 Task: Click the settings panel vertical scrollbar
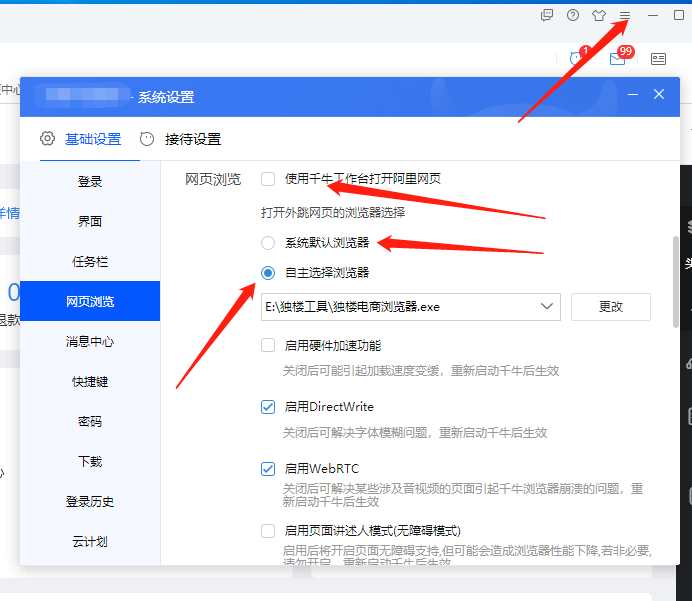pyautogui.click(x=675, y=280)
